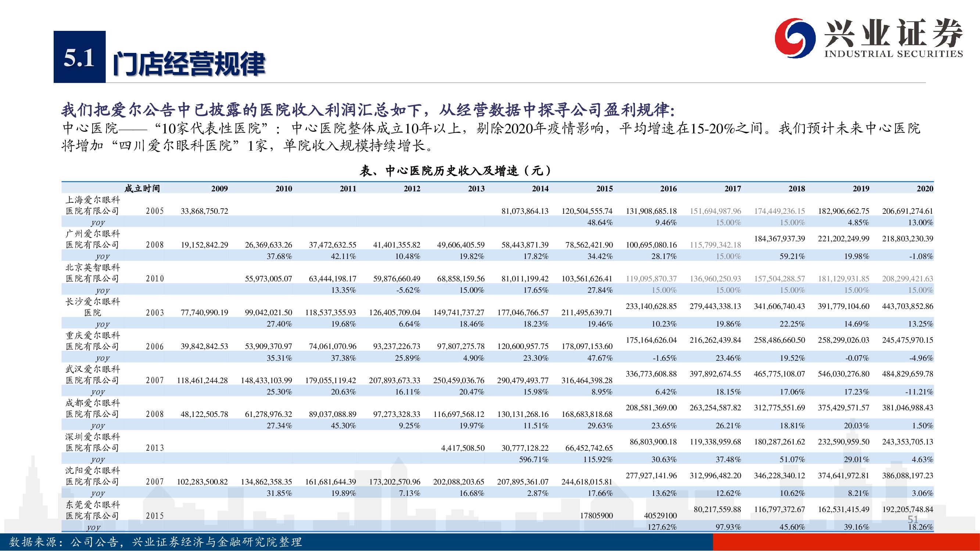
Task: Click the value 381,046,988.43 for Chengdu 2020
Action: tap(907, 408)
